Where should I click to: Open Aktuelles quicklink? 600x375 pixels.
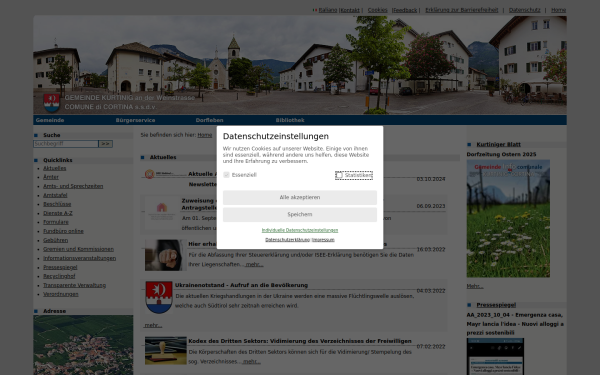pos(55,168)
